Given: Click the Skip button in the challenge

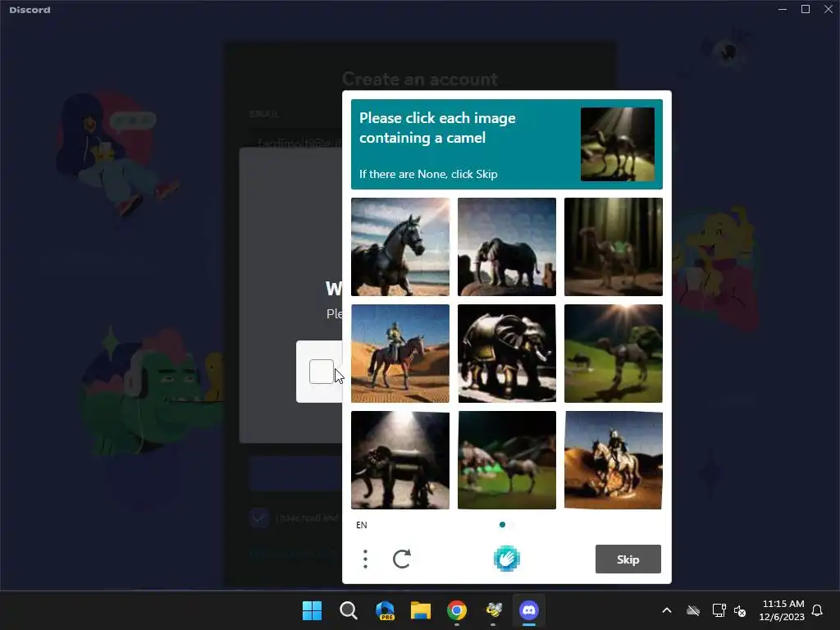Looking at the screenshot, I should click(628, 559).
